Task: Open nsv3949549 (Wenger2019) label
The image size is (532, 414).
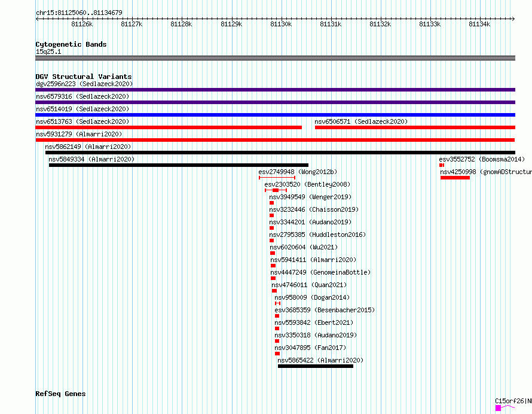Action: pos(310,197)
